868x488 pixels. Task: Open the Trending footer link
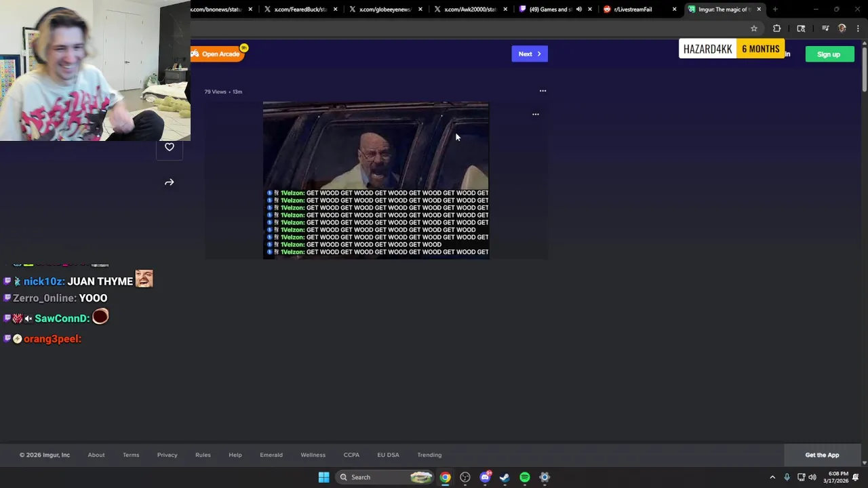429,455
